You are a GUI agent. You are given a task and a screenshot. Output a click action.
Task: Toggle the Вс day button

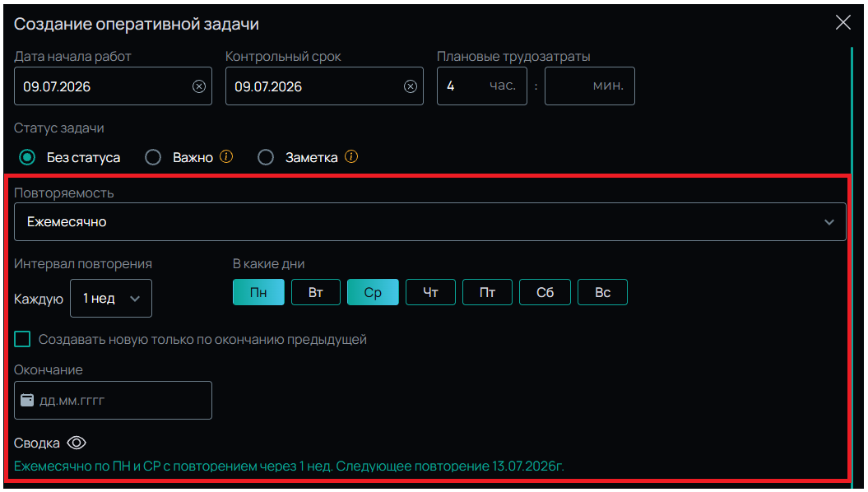click(x=602, y=292)
